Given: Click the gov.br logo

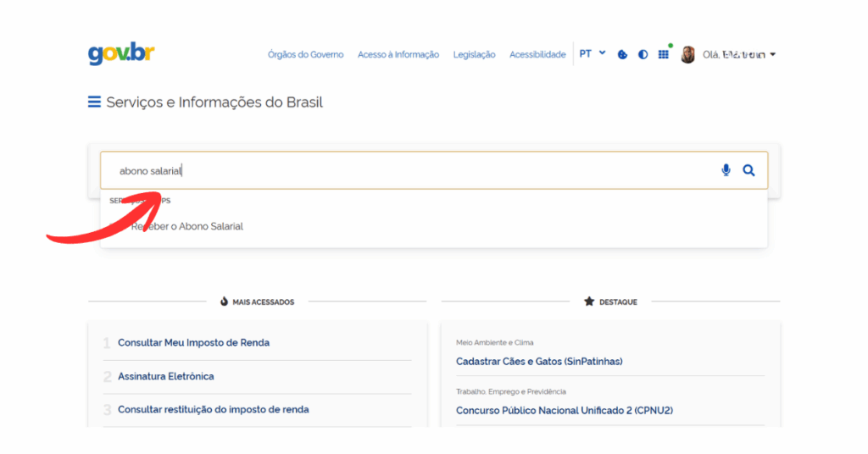Looking at the screenshot, I should [x=121, y=53].
